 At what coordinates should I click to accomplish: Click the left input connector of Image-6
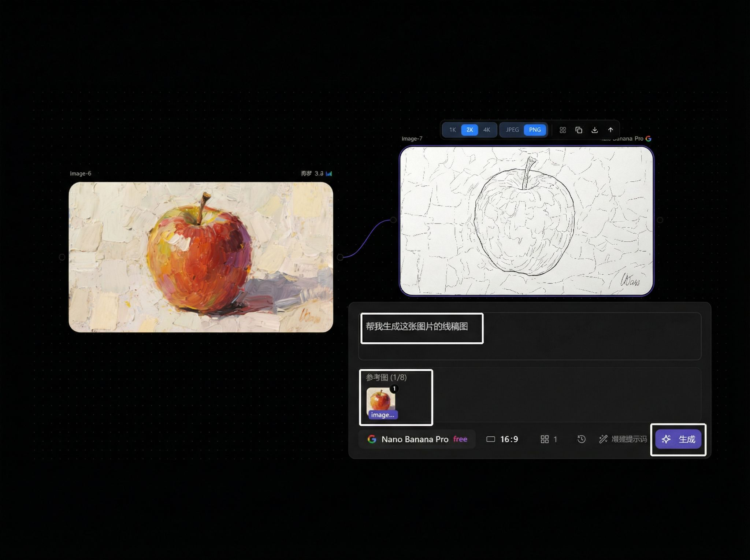(x=62, y=257)
